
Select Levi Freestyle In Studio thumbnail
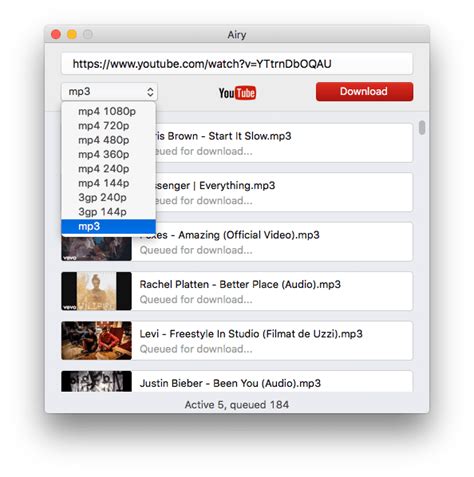coord(96,340)
